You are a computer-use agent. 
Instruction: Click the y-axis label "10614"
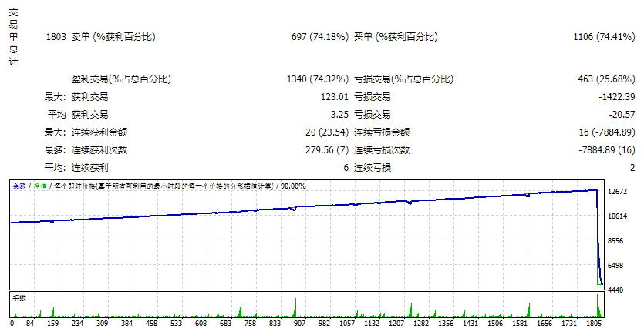(617, 216)
